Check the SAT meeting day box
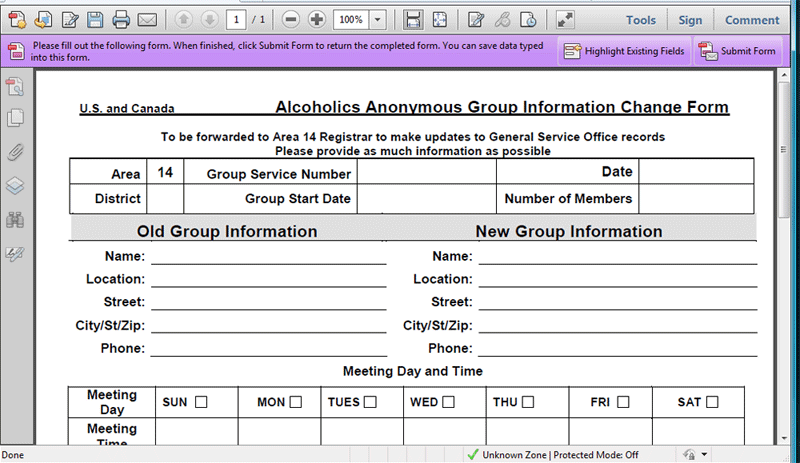This screenshot has width=800, height=463. pyautogui.click(x=712, y=402)
